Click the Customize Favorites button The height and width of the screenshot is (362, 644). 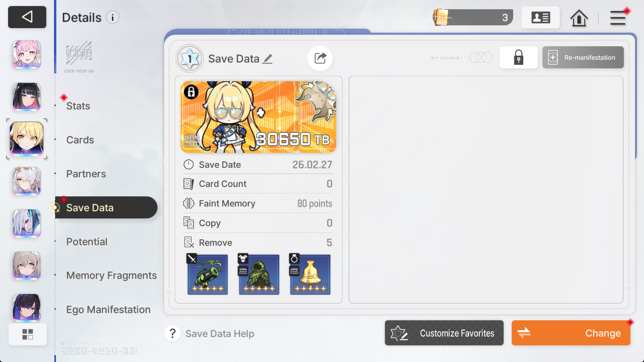pyautogui.click(x=444, y=333)
